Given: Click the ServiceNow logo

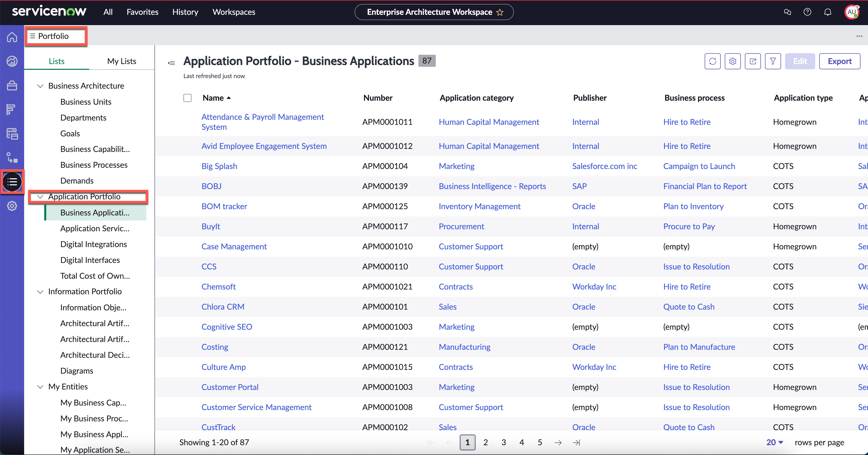Looking at the screenshot, I should [x=49, y=12].
